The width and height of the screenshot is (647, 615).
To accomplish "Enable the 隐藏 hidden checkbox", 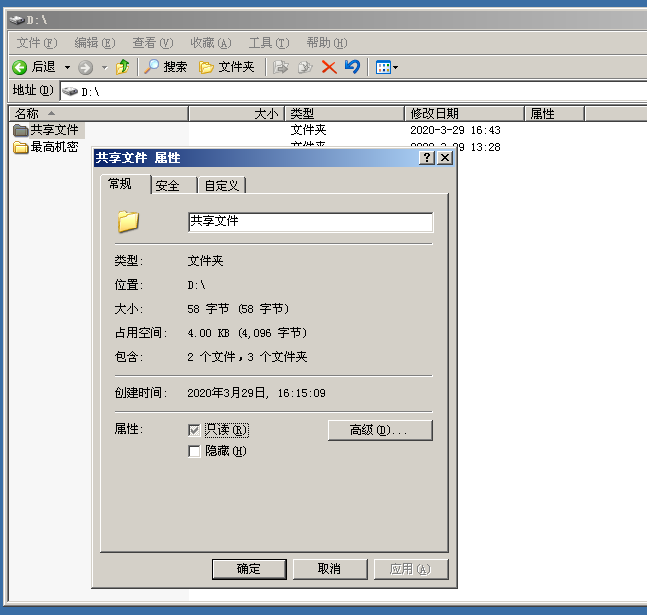I will pos(194,451).
